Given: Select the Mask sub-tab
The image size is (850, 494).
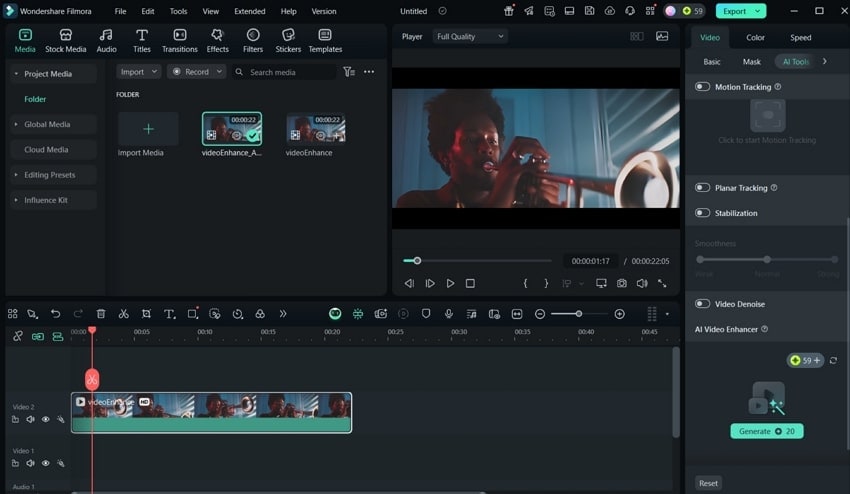Looking at the screenshot, I should 751,62.
